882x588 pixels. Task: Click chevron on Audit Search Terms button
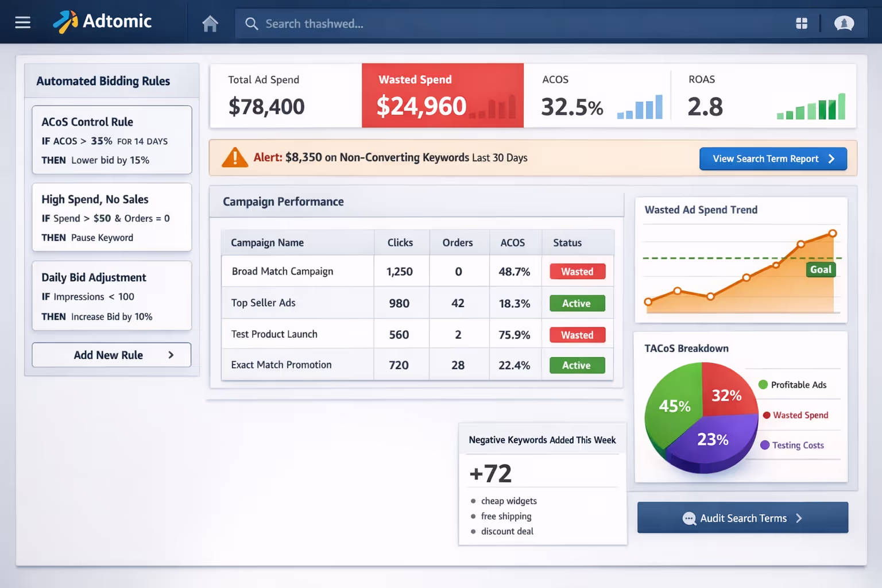[799, 518]
